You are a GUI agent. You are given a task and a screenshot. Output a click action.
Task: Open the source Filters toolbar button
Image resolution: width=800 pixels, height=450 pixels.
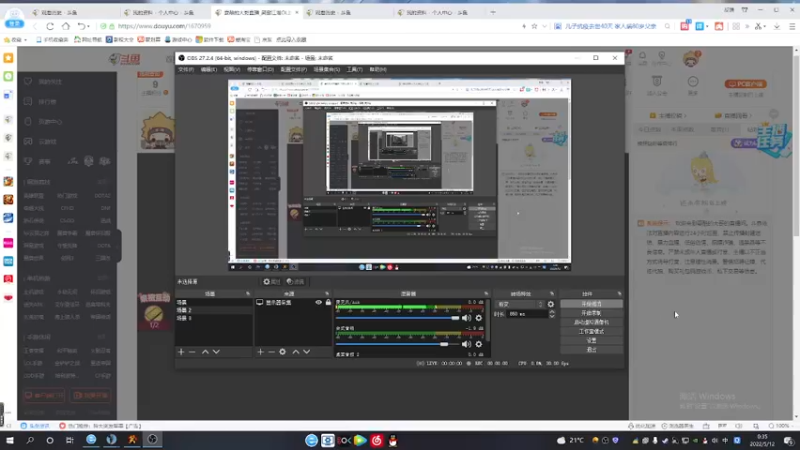click(x=295, y=282)
